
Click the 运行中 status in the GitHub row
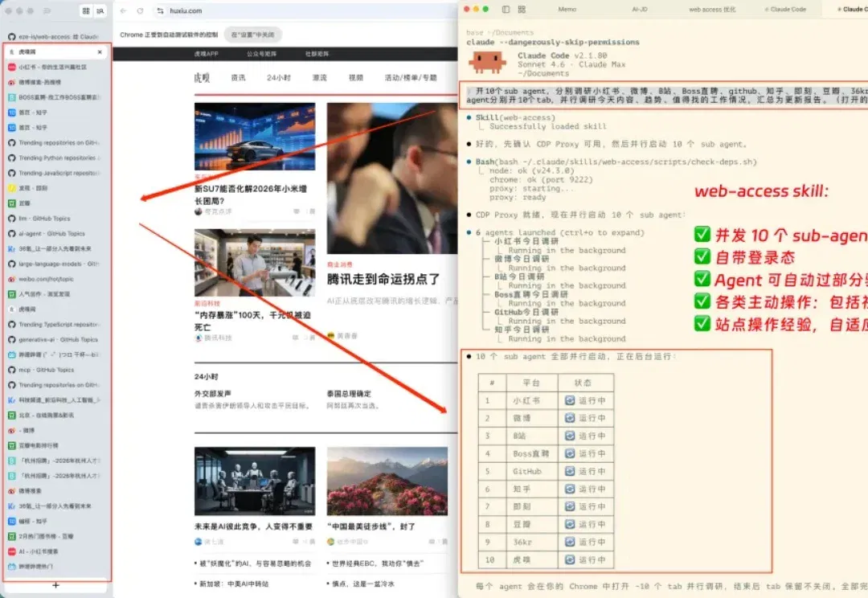pos(585,471)
